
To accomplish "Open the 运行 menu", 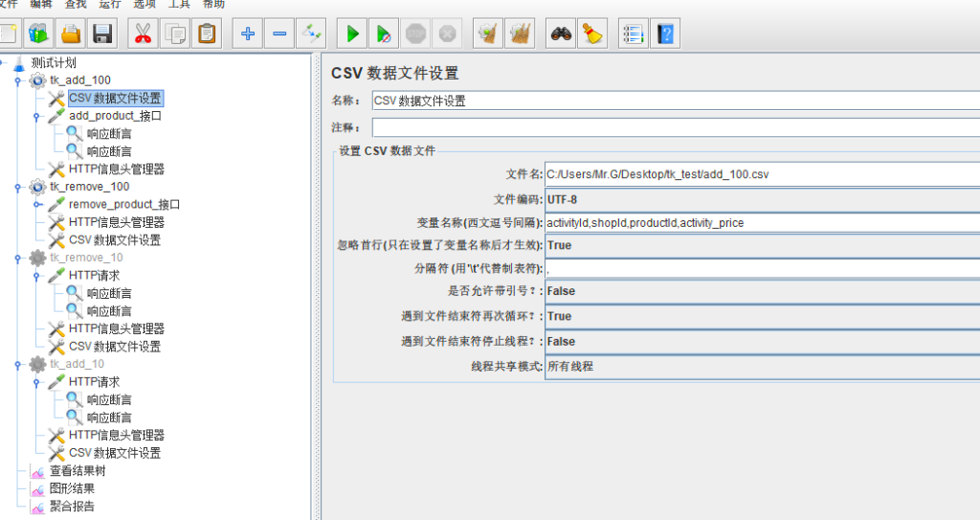I will point(110,5).
